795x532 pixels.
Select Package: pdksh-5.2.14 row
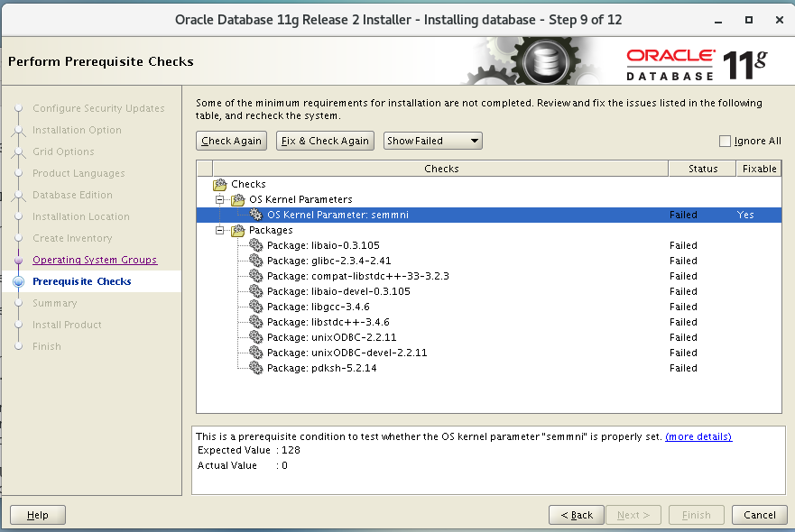(489, 368)
